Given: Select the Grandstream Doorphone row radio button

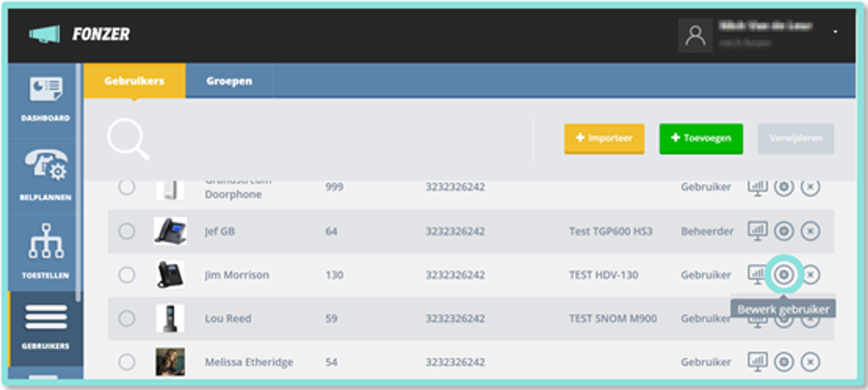Looking at the screenshot, I should [127, 187].
